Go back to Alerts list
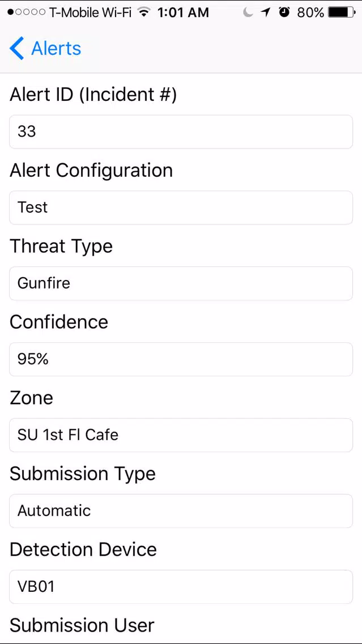This screenshot has height=644, width=362. click(45, 48)
